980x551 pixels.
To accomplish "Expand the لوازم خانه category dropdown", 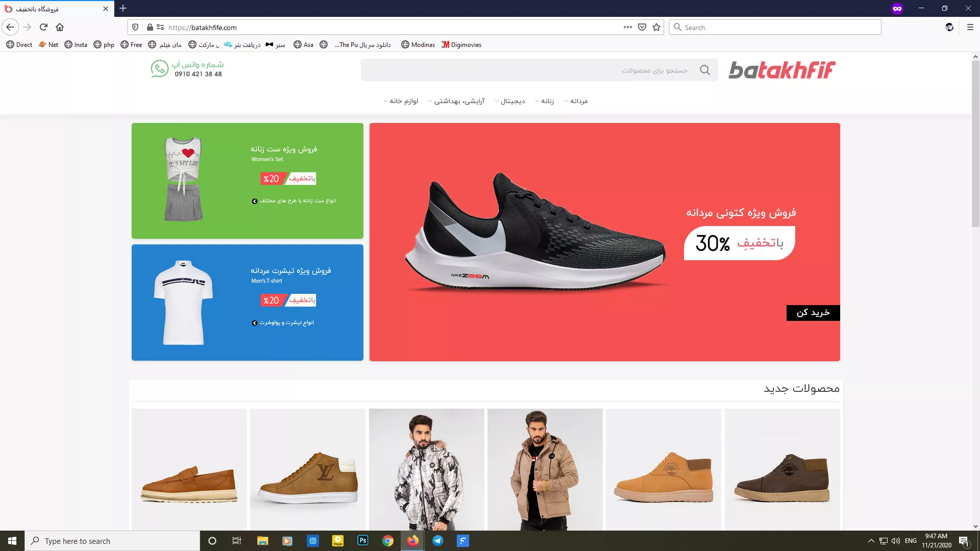I will [403, 101].
